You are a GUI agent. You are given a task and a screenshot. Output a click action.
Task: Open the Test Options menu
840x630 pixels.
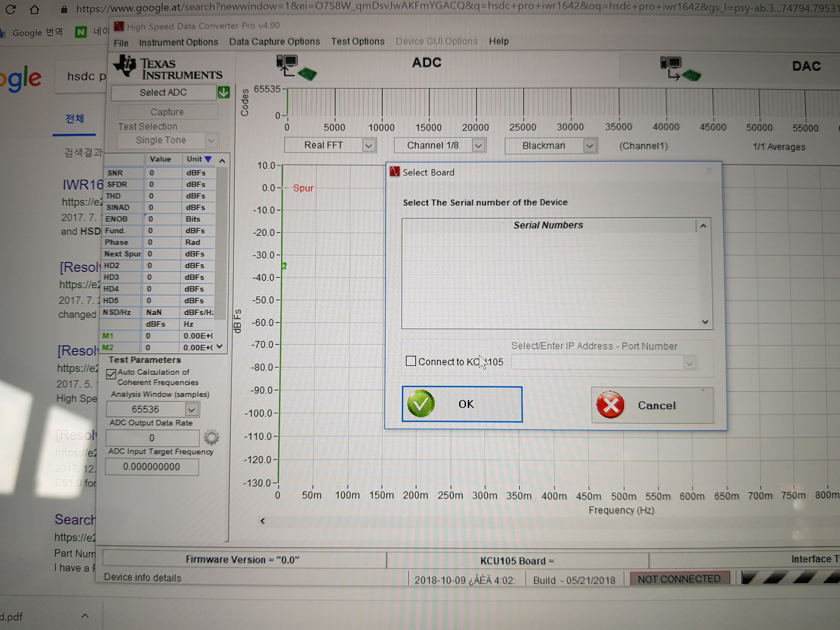(358, 41)
